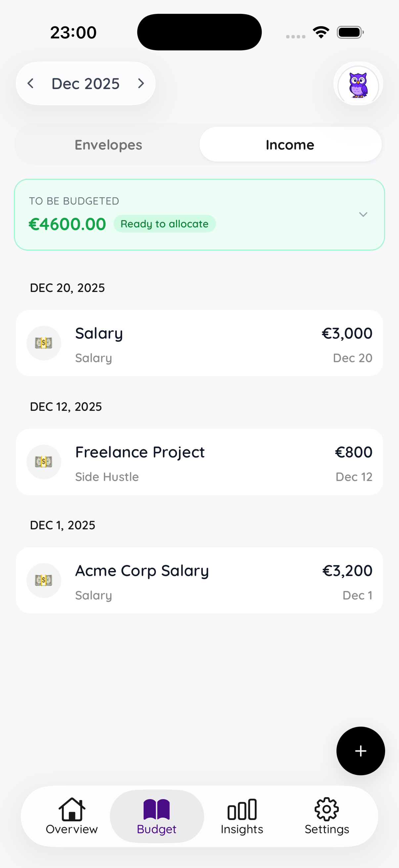Open the Dec 2025 month picker
The width and height of the screenshot is (399, 868).
[86, 83]
